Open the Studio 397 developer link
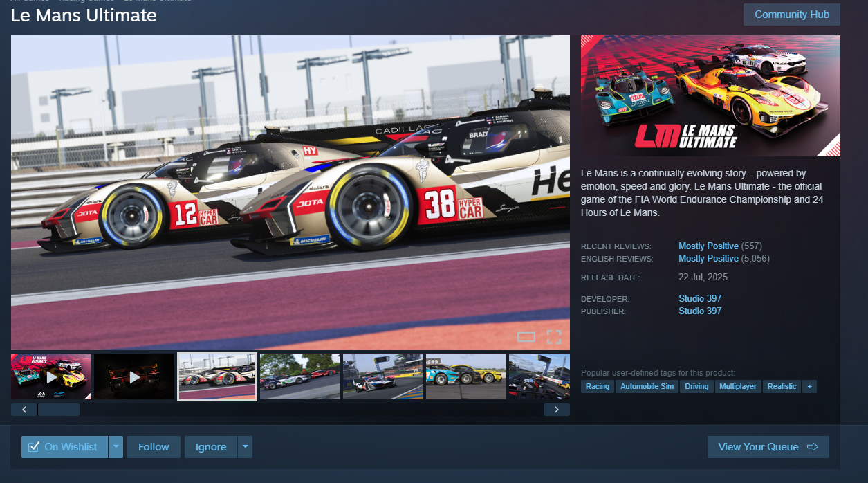This screenshot has height=483, width=868. coord(700,299)
